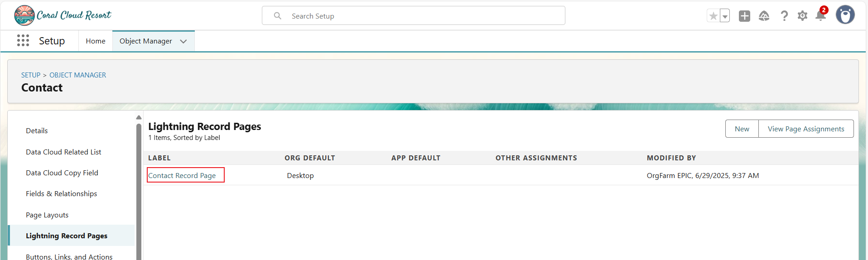Click the OTHER ASSIGNMENTS column header
Screen dimensions: 868x260
[x=536, y=158]
